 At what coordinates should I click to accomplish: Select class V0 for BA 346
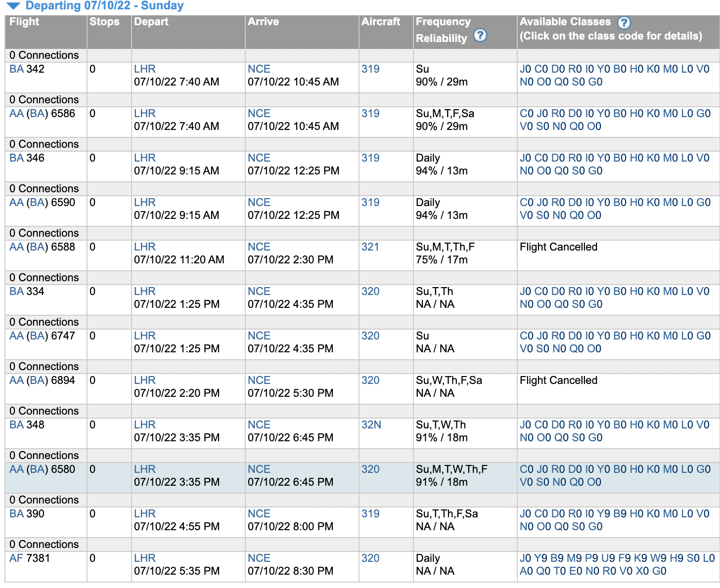[x=703, y=158]
